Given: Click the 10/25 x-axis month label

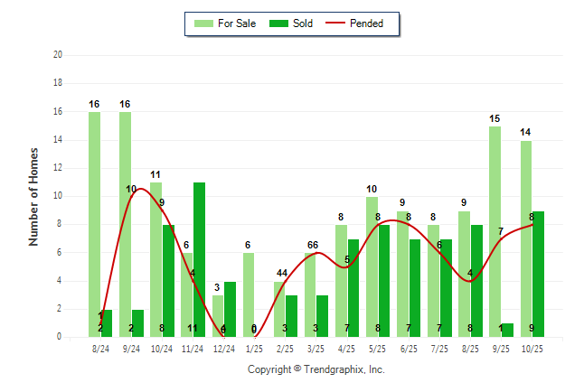Looking at the screenshot, I should [532, 348].
